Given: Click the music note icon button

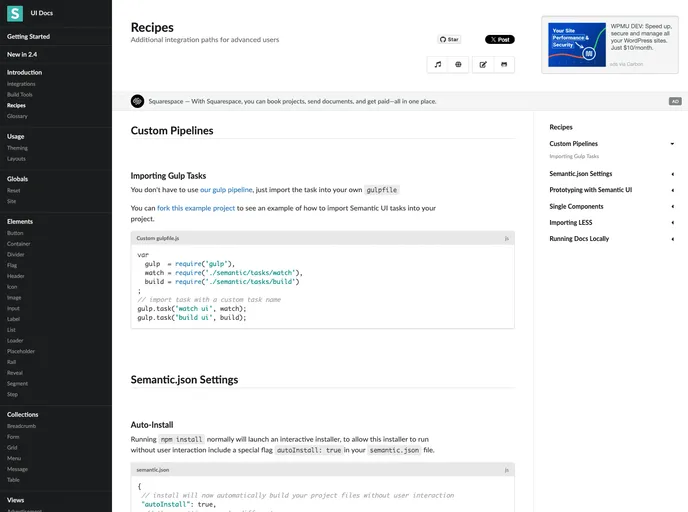Looking at the screenshot, I should pos(437,64).
